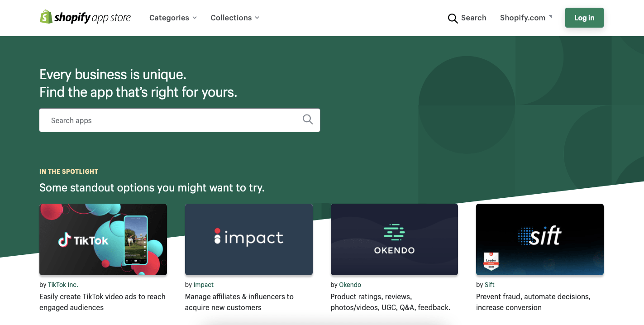Click 'Manage affiliates & influencers' description
Screen dimensions: 644x325
239,302
